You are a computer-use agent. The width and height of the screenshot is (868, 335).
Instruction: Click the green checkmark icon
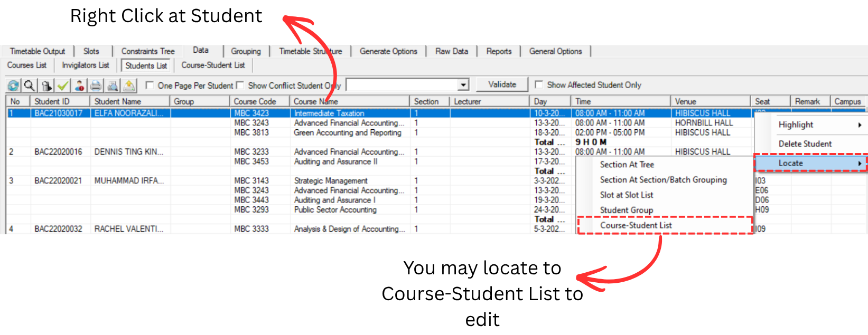63,85
